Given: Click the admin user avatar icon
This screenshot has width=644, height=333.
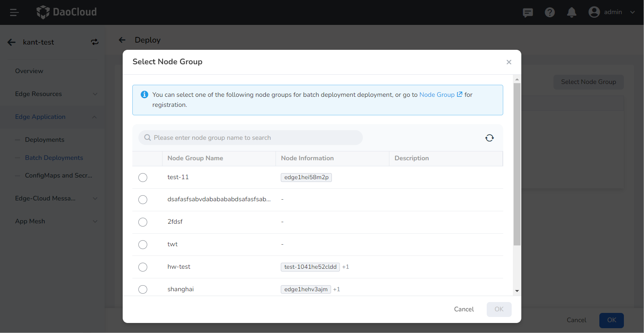Looking at the screenshot, I should click(x=594, y=12).
